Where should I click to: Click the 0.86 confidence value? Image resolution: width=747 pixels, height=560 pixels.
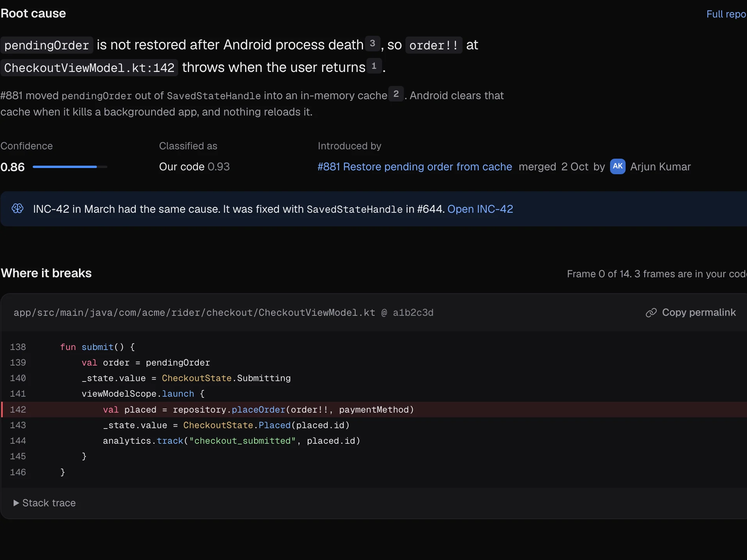tap(12, 167)
